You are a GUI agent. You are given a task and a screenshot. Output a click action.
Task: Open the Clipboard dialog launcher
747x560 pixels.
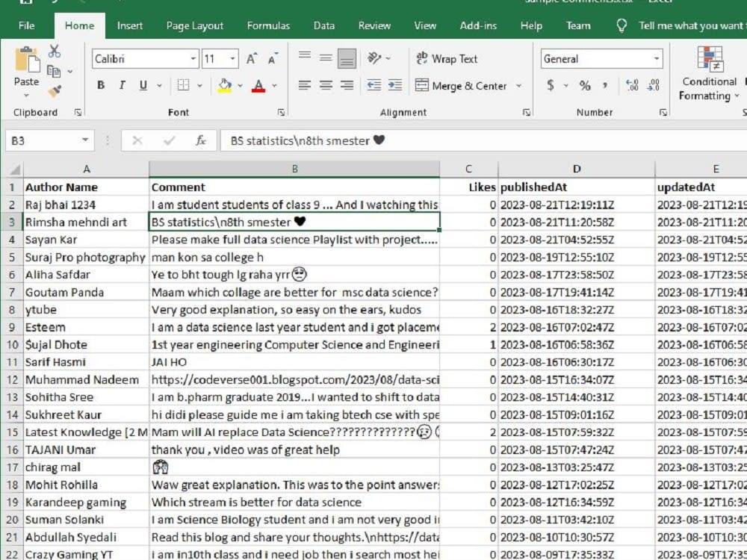pyautogui.click(x=78, y=112)
